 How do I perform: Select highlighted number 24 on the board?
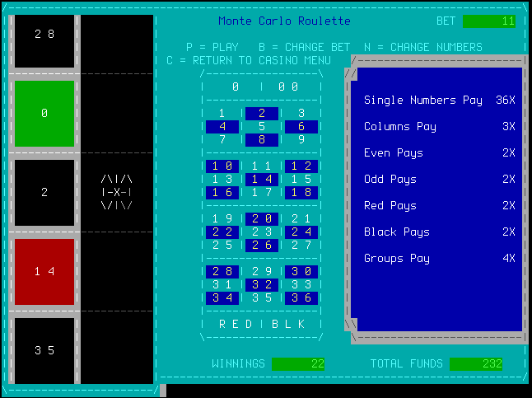click(301, 232)
